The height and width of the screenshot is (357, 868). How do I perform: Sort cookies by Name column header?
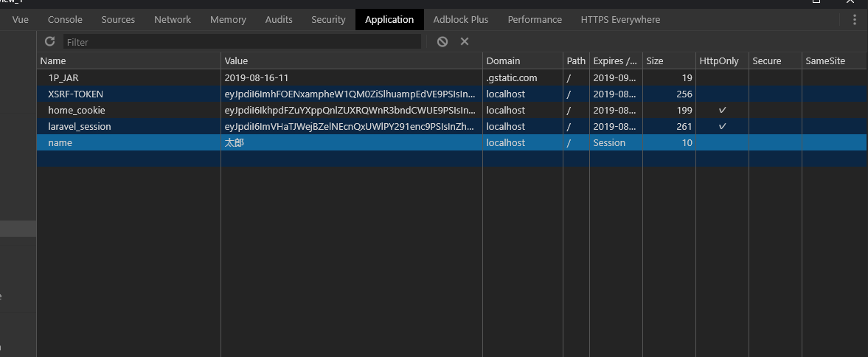coord(53,61)
